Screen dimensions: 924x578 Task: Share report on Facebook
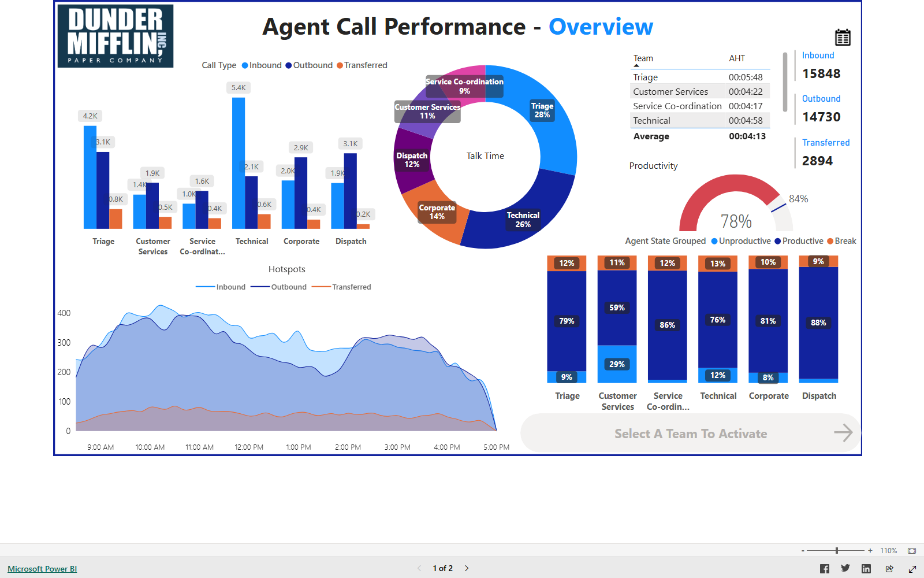(x=825, y=569)
